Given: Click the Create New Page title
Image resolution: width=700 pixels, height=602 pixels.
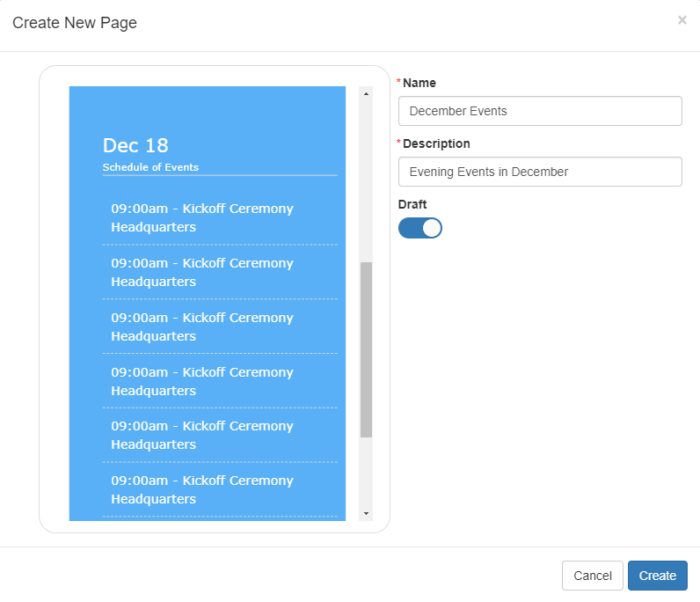Looking at the screenshot, I should [x=75, y=23].
